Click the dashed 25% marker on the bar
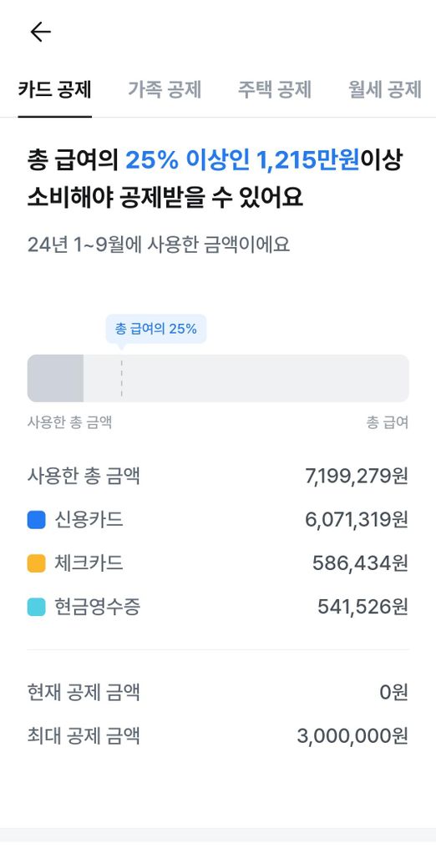The width and height of the screenshot is (436, 868). pos(121,378)
